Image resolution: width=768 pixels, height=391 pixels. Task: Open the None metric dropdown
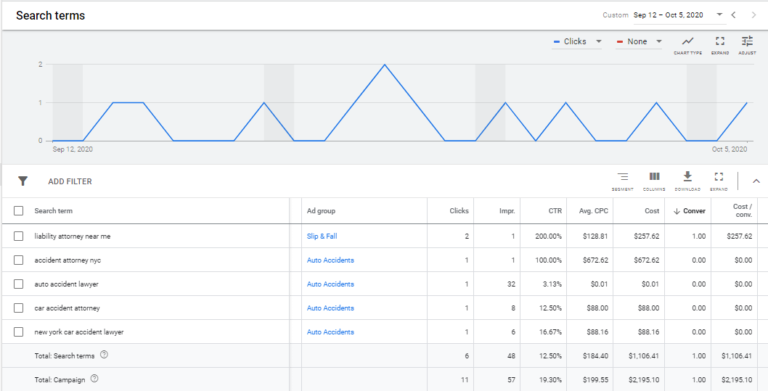coord(639,42)
